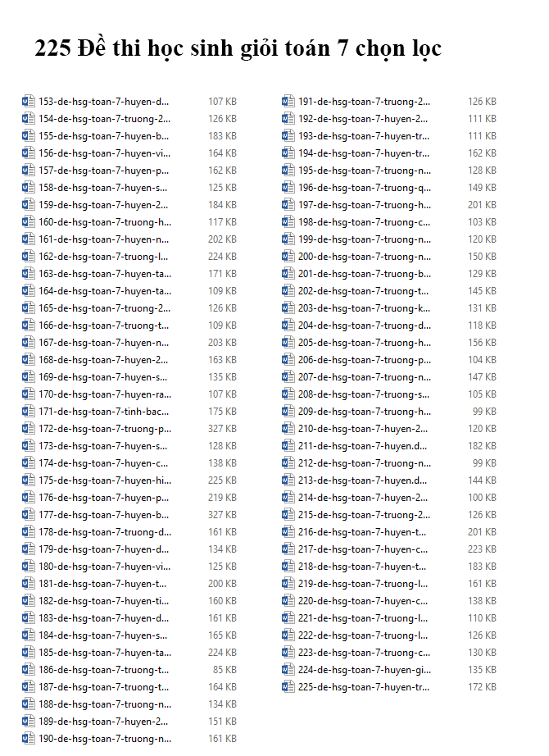Viewport: 549px width, 756px height.
Task: Click the Word icon for file 171-de-hsg-toan-7-tinh-bac
Action: click(29, 412)
